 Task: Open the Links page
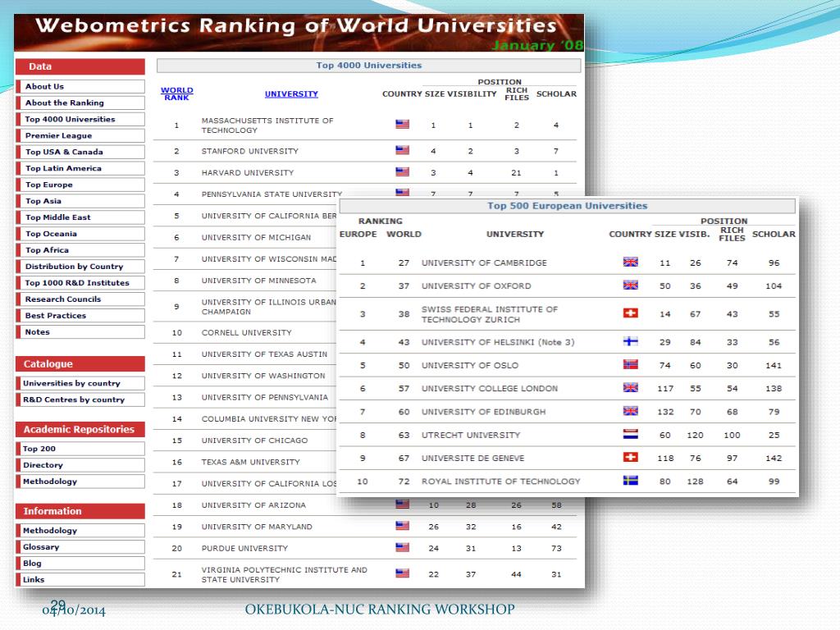(x=80, y=580)
